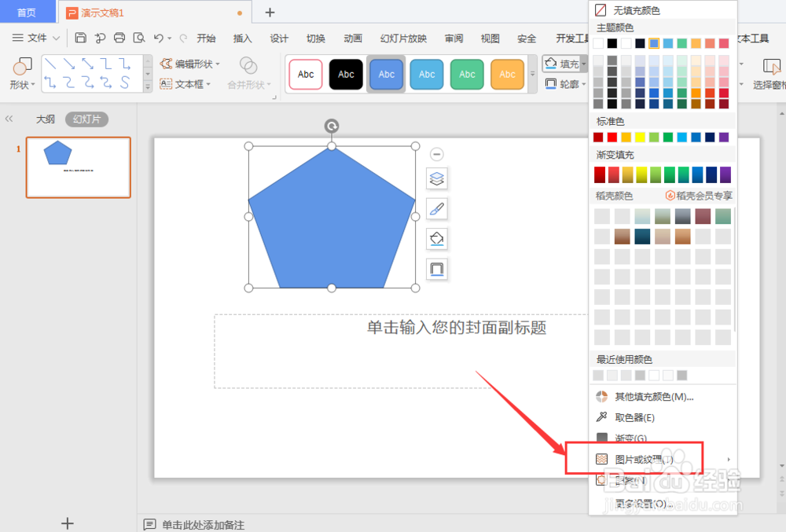Open the 安全 ribbon tab
This screenshot has height=532, width=786.
pyautogui.click(x=527, y=39)
